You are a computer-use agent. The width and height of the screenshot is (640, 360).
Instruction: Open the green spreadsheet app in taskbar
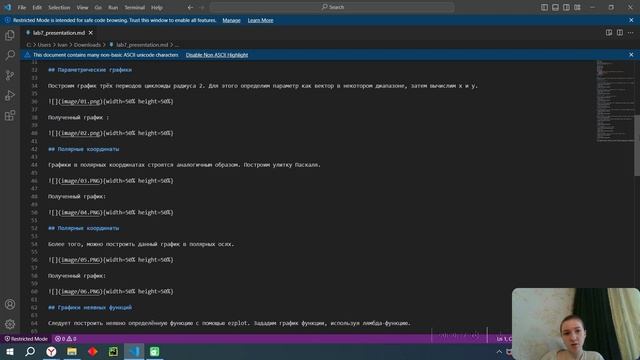pyautogui.click(x=154, y=351)
